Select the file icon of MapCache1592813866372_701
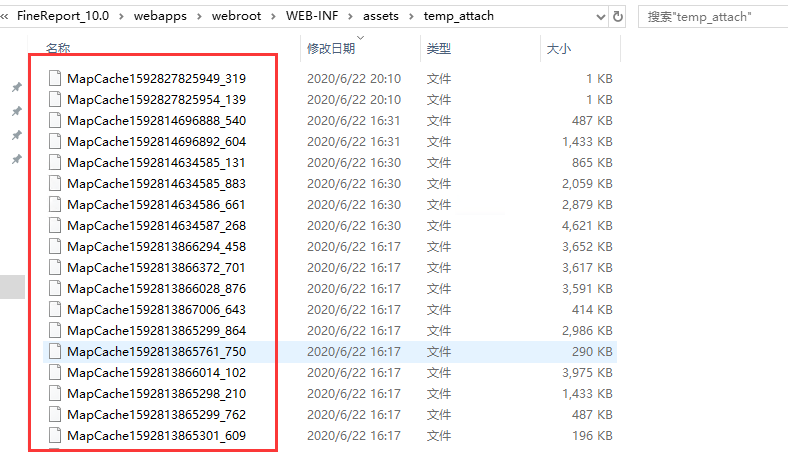The width and height of the screenshot is (788, 466). click(x=55, y=267)
